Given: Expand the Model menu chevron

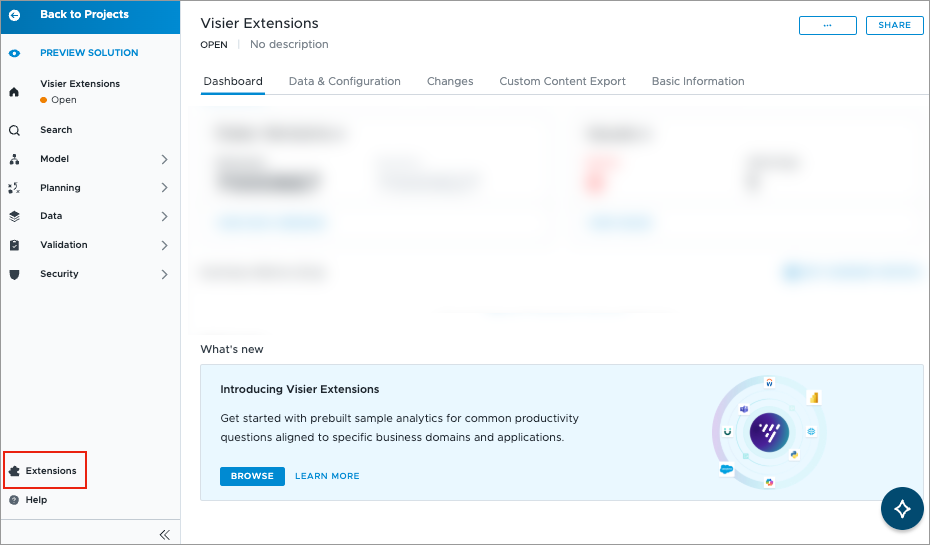Looking at the screenshot, I should tap(164, 160).
